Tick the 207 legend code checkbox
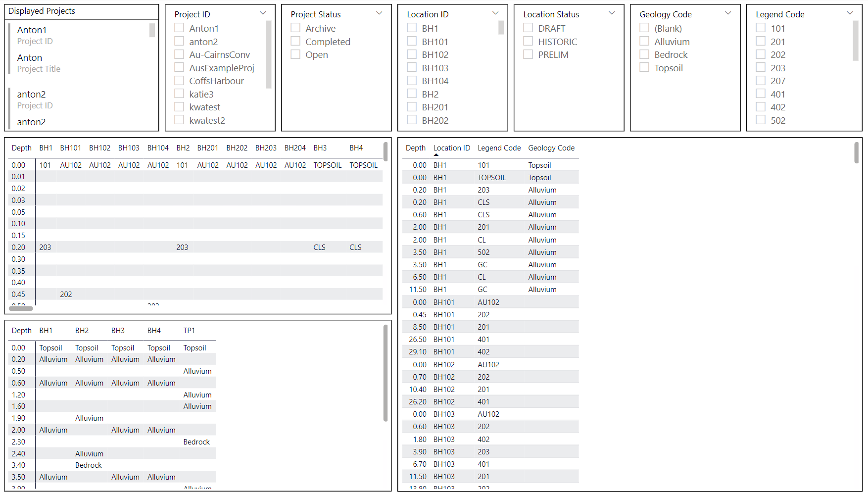Image resolution: width=868 pixels, height=493 pixels. tap(761, 81)
